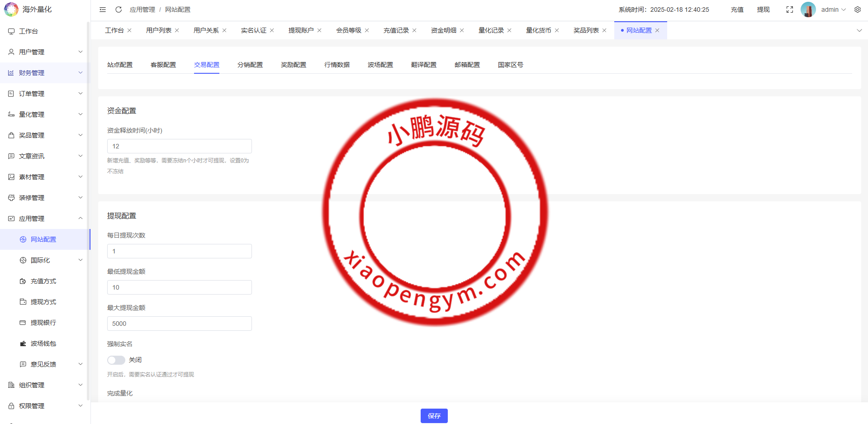Open the 提现银行 sidebar item

tap(43, 323)
